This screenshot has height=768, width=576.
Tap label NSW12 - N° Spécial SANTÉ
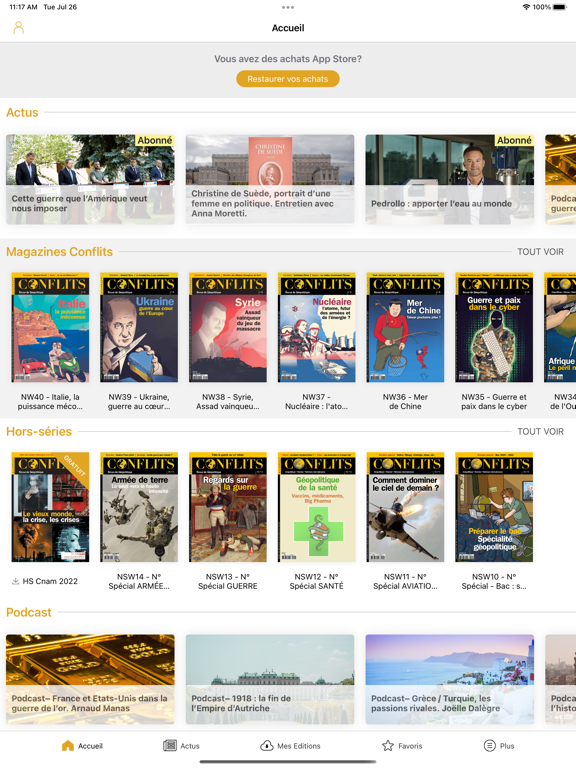point(316,581)
